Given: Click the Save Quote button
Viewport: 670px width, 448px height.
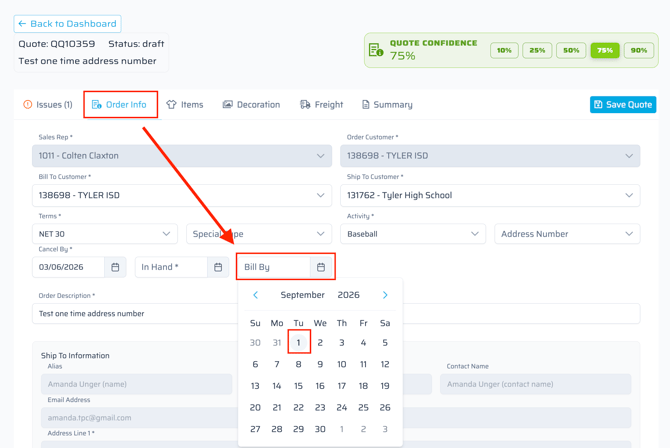Looking at the screenshot, I should 622,104.
